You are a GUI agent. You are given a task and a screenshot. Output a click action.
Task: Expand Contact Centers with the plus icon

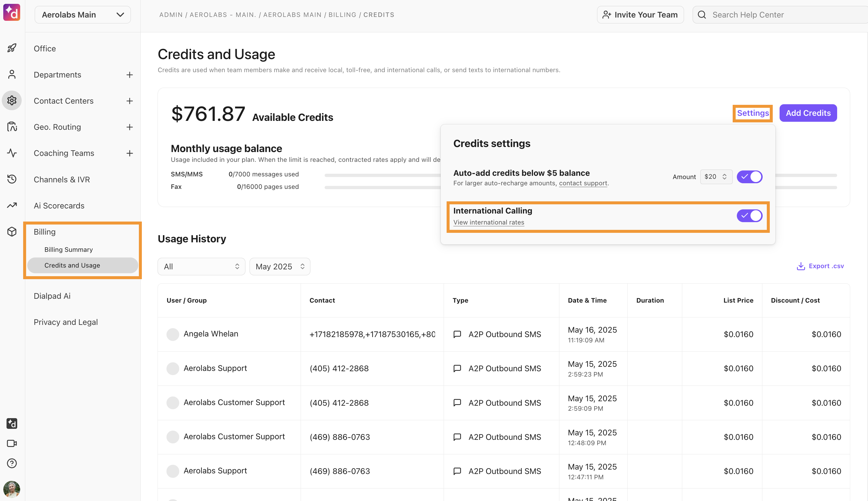coord(130,101)
